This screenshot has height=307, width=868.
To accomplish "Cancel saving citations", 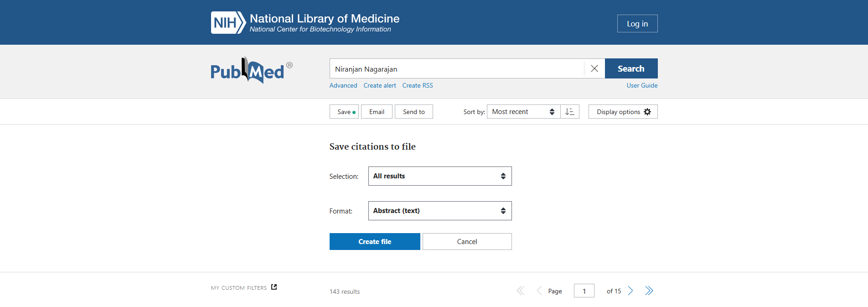I will [x=467, y=242].
